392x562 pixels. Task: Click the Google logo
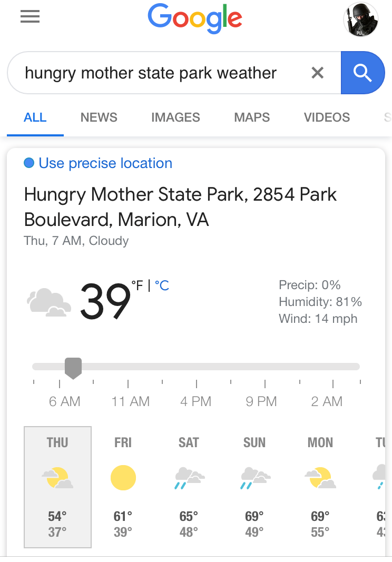point(195,18)
